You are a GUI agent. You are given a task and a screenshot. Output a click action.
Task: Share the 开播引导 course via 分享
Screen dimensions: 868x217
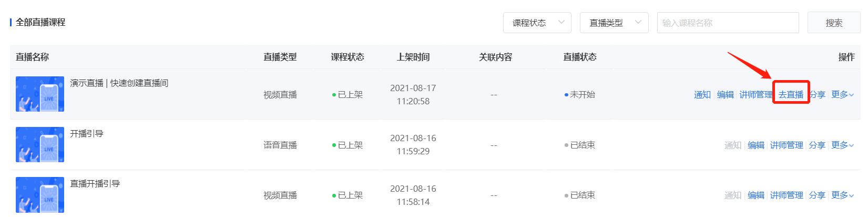tap(817, 145)
